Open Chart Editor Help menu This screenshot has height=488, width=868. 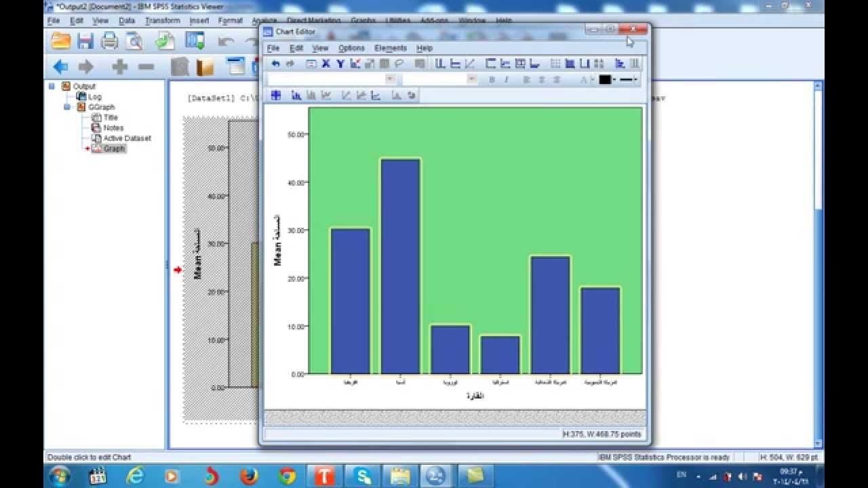(425, 48)
